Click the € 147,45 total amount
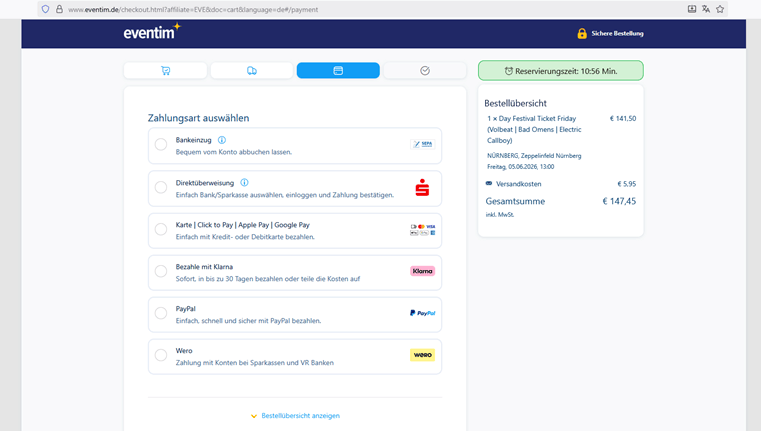 pyautogui.click(x=619, y=201)
